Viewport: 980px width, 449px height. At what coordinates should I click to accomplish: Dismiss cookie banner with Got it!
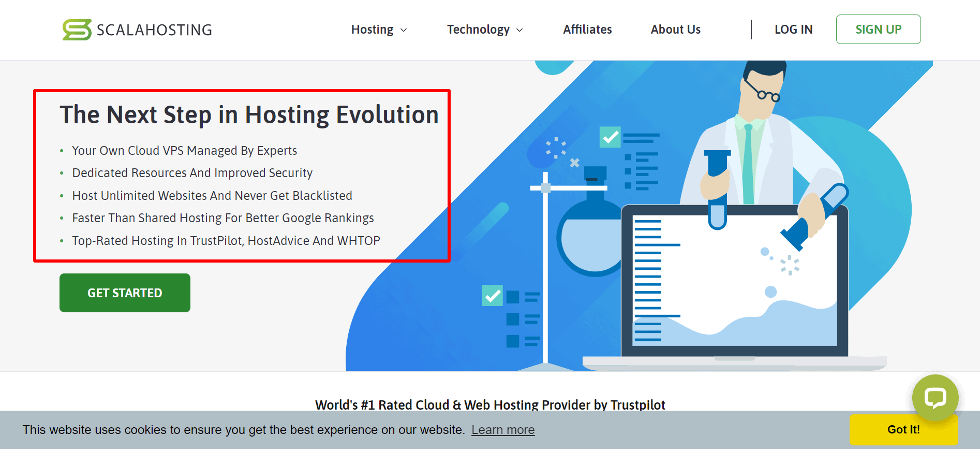(x=903, y=429)
